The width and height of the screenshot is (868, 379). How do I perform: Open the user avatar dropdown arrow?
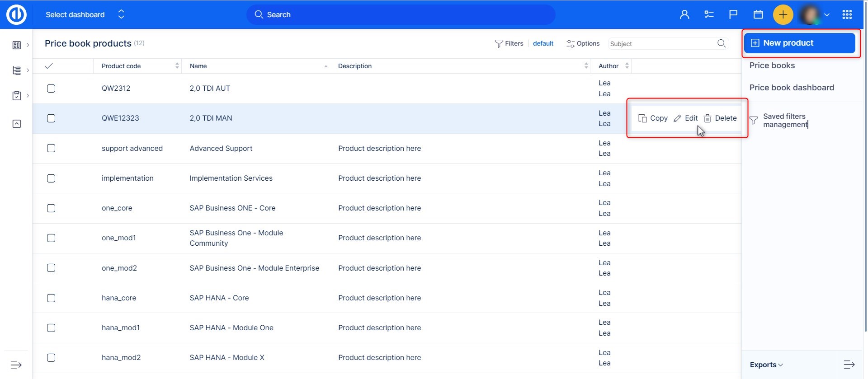827,14
